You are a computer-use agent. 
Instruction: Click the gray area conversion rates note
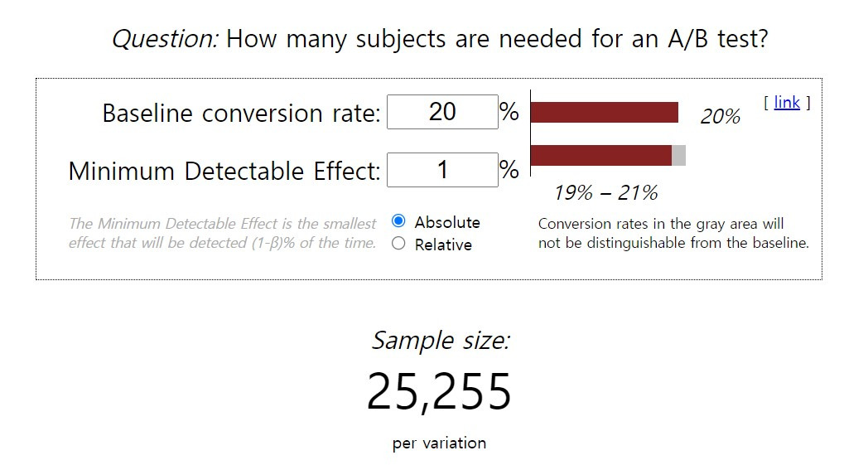pos(673,234)
